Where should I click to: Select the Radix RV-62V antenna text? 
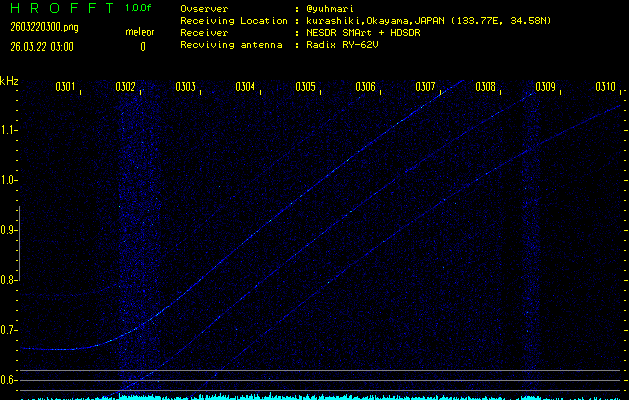tap(347, 45)
